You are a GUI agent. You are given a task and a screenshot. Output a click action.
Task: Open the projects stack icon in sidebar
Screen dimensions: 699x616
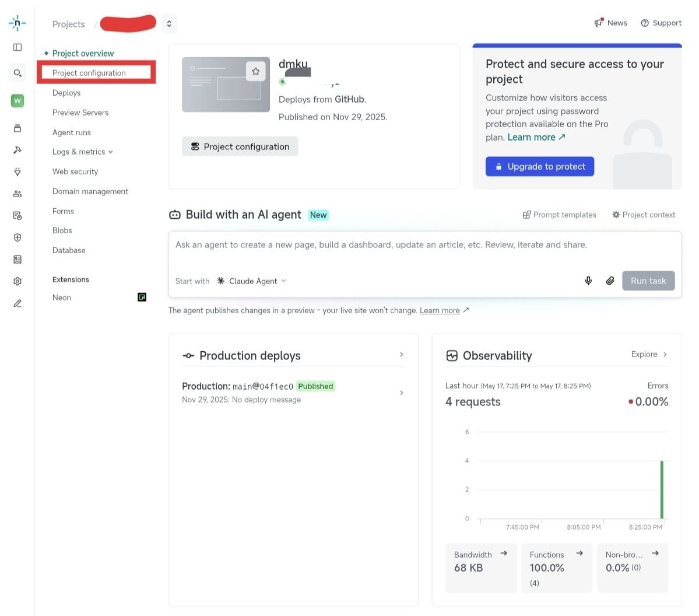pyautogui.click(x=17, y=128)
